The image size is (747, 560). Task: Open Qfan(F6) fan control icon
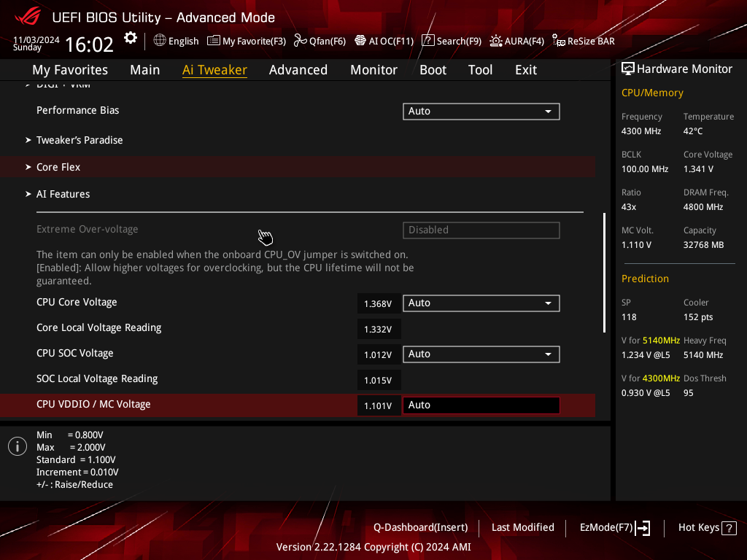[x=300, y=41]
